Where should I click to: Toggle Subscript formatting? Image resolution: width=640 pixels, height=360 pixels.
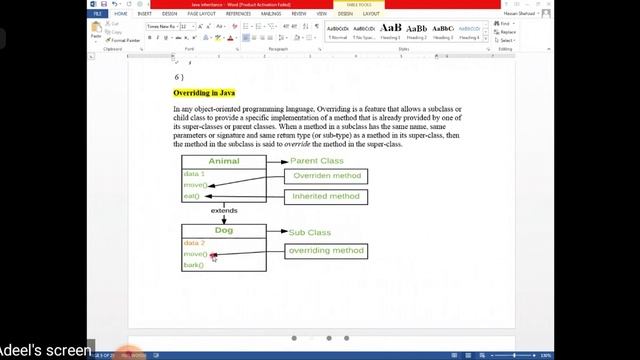pos(186,38)
